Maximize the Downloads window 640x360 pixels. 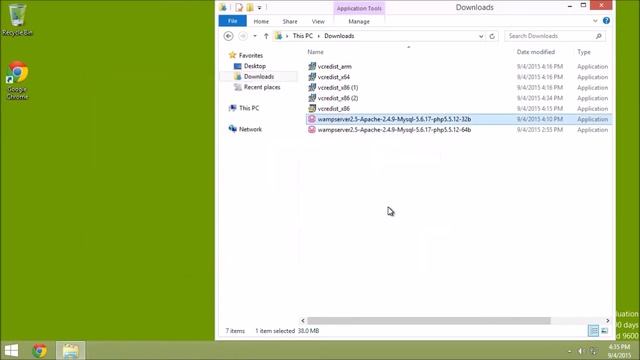(x=583, y=6)
